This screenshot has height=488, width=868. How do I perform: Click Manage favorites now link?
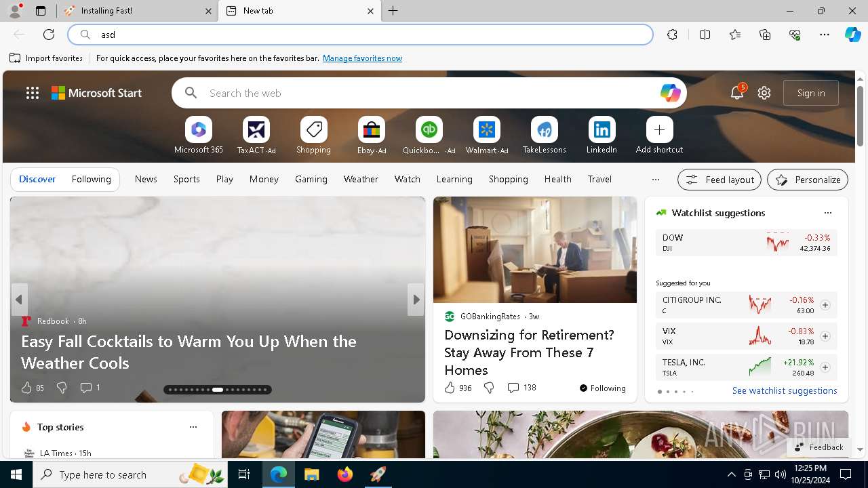pos(362,58)
